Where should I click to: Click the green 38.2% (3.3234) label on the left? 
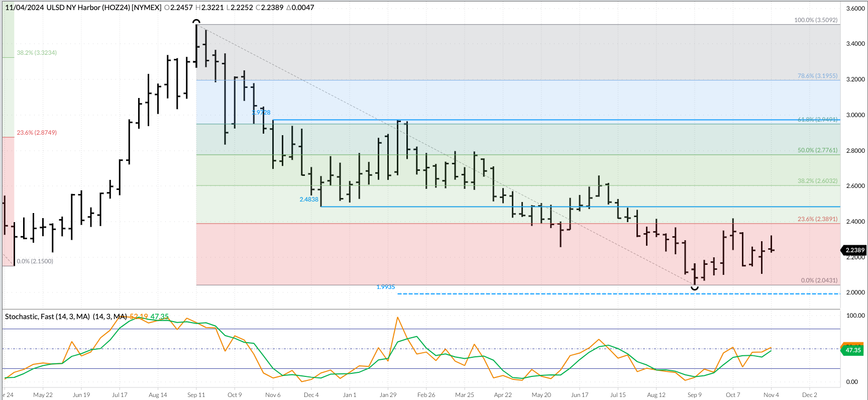tap(37, 53)
